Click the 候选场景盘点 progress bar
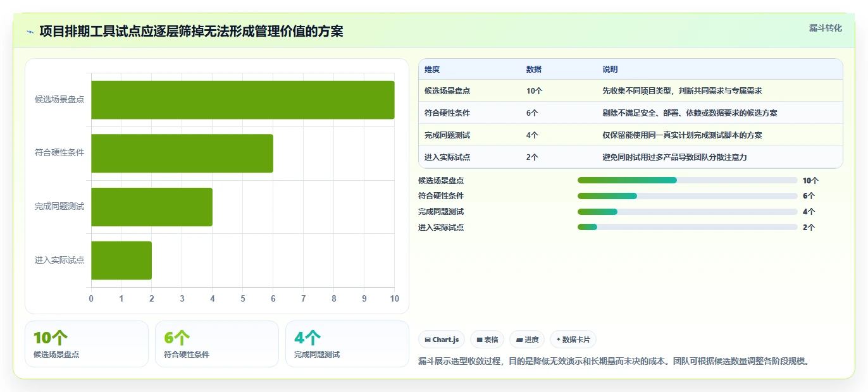Screen dimensions: 868x392 pos(688,180)
